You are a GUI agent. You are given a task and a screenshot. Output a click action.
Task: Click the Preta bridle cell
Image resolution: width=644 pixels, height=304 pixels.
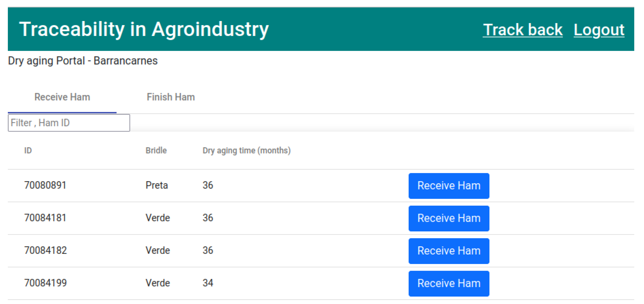pos(156,185)
